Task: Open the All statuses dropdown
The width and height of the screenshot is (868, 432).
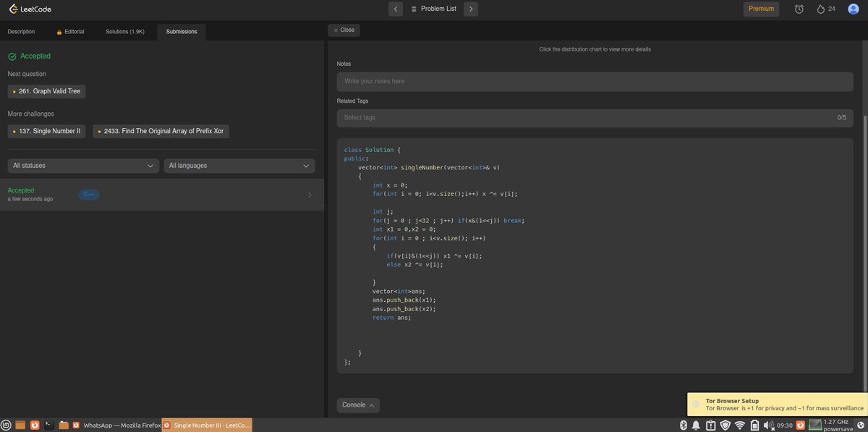Action: pyautogui.click(x=83, y=166)
